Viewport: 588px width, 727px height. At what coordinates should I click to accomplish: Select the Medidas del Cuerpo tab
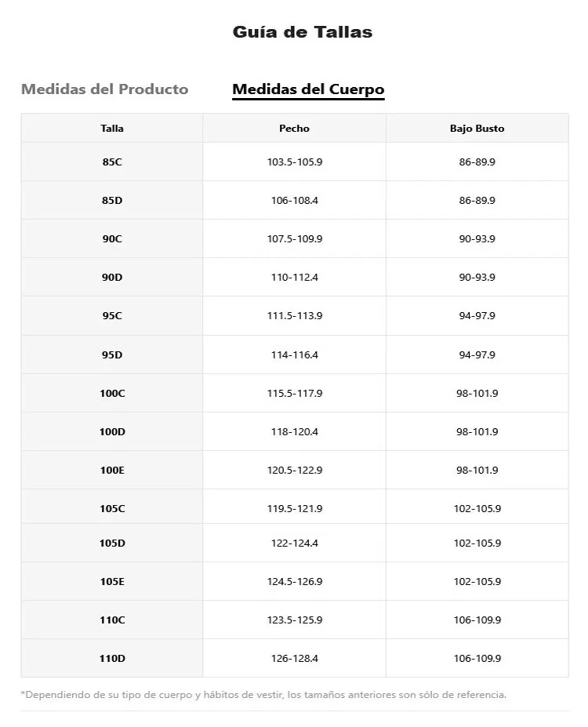click(308, 89)
